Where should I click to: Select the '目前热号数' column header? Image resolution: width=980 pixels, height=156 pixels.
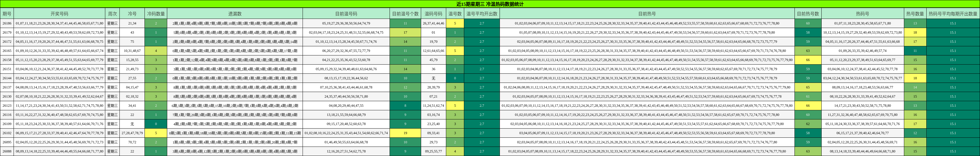808,14
